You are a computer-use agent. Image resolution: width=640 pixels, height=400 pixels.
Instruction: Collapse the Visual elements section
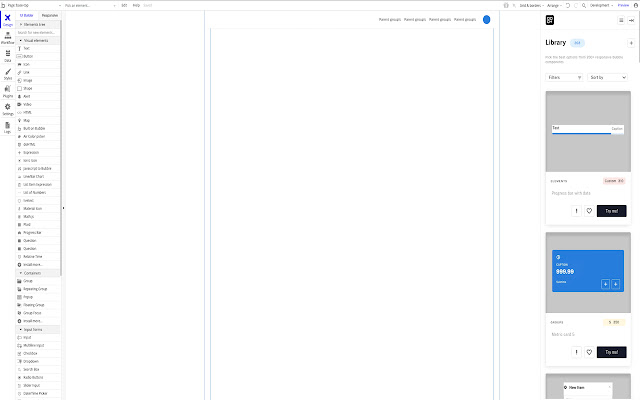tap(38, 40)
